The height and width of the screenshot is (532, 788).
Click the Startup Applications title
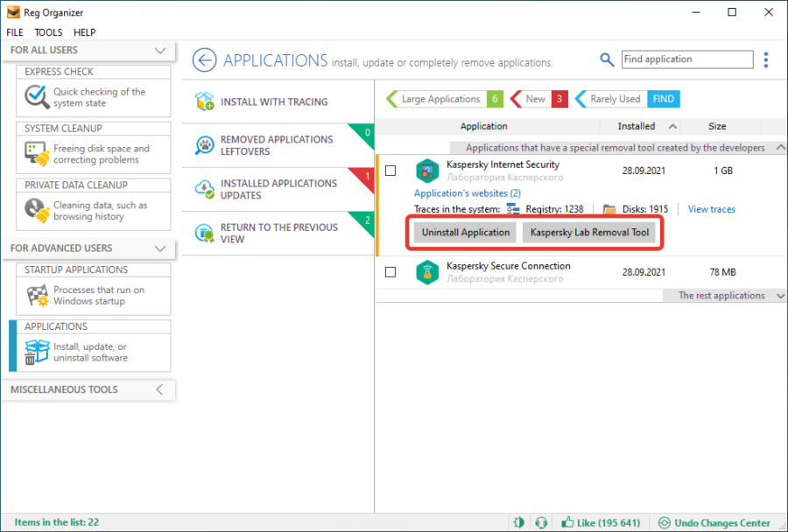click(x=76, y=269)
